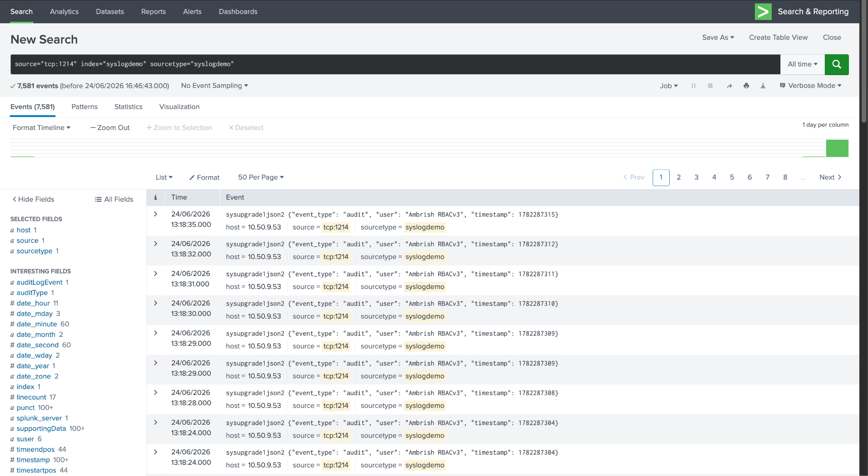The width and height of the screenshot is (868, 476).
Task: Click tcp:1214 source value in first event
Action: coord(336,227)
